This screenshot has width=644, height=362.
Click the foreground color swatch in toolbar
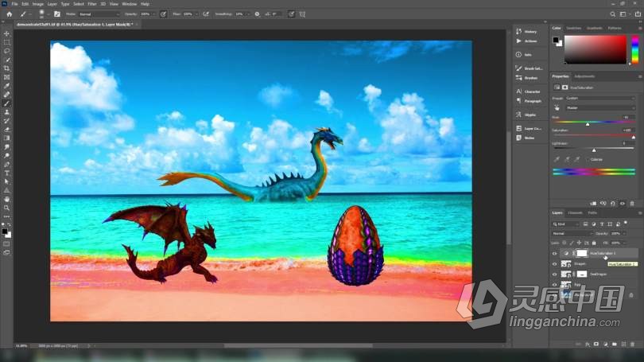(5, 232)
